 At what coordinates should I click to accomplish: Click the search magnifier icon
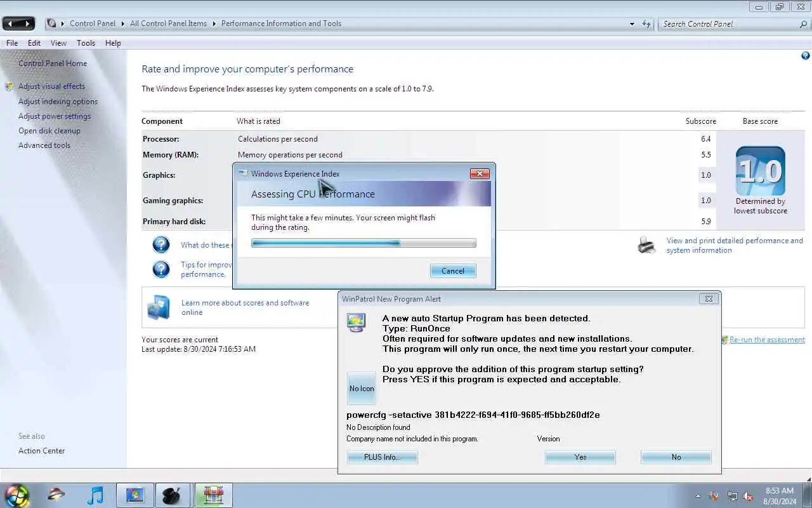(x=803, y=23)
